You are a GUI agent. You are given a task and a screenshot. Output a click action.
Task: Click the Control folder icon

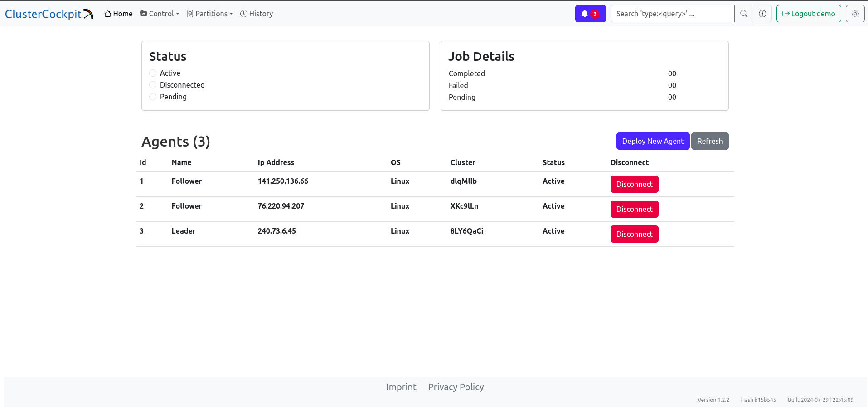(144, 14)
